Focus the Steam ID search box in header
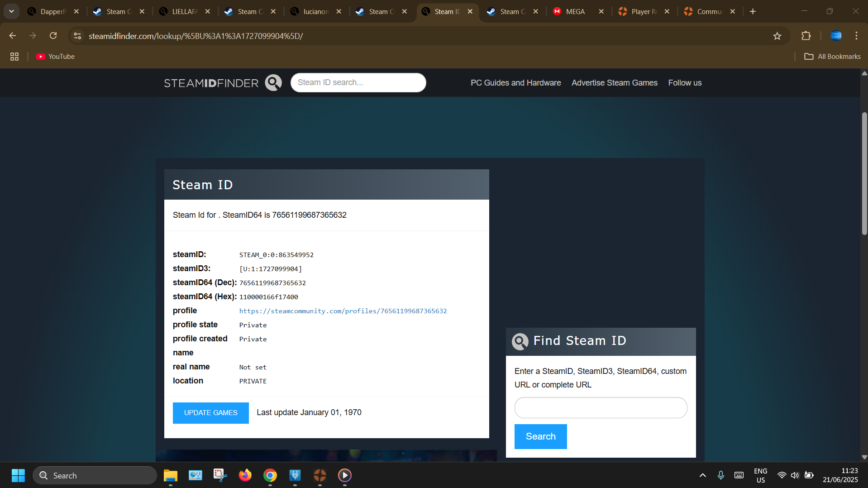Viewport: 868px width, 488px height. click(x=358, y=83)
